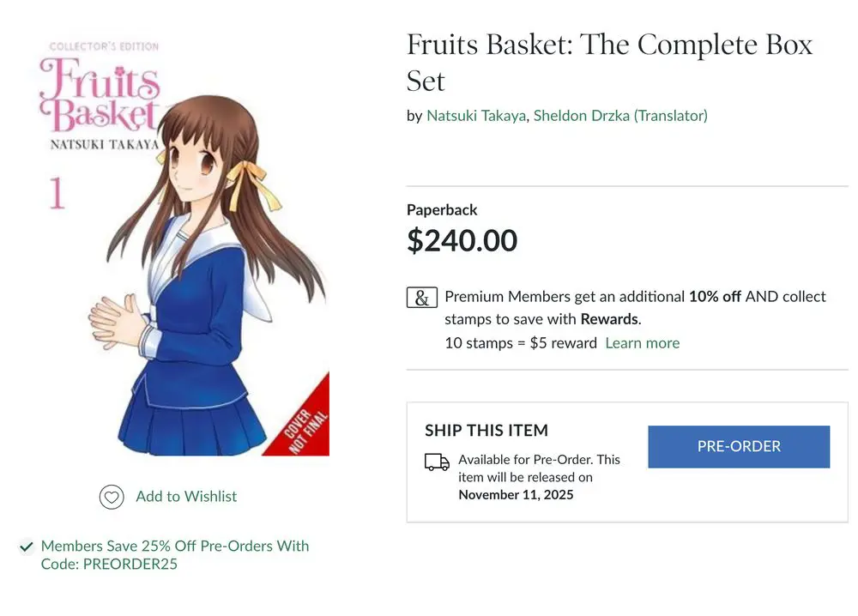Click the SHIP THIS ITEM heading
The width and height of the screenshot is (858, 616).
pyautogui.click(x=486, y=431)
